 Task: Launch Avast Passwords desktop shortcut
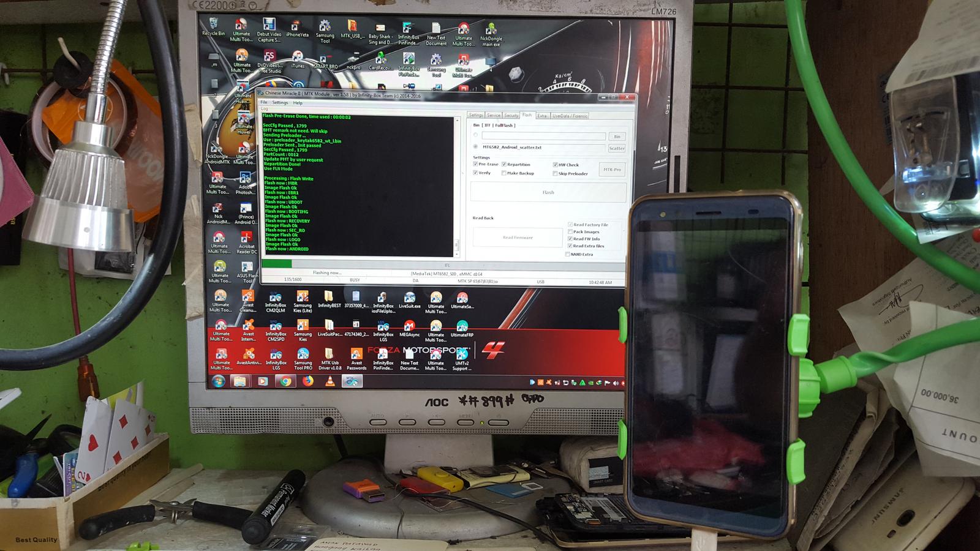(x=356, y=360)
